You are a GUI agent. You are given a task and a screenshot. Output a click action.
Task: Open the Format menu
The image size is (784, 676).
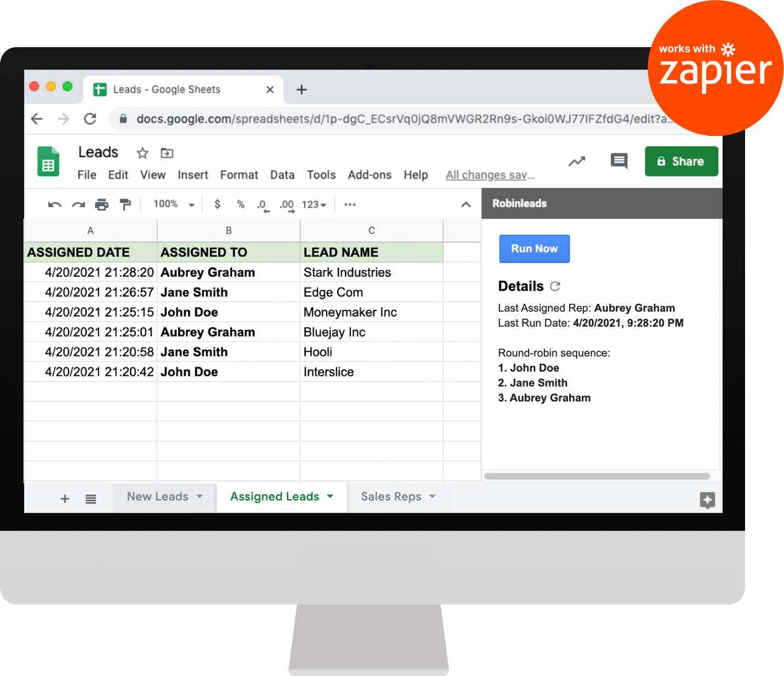pos(239,175)
